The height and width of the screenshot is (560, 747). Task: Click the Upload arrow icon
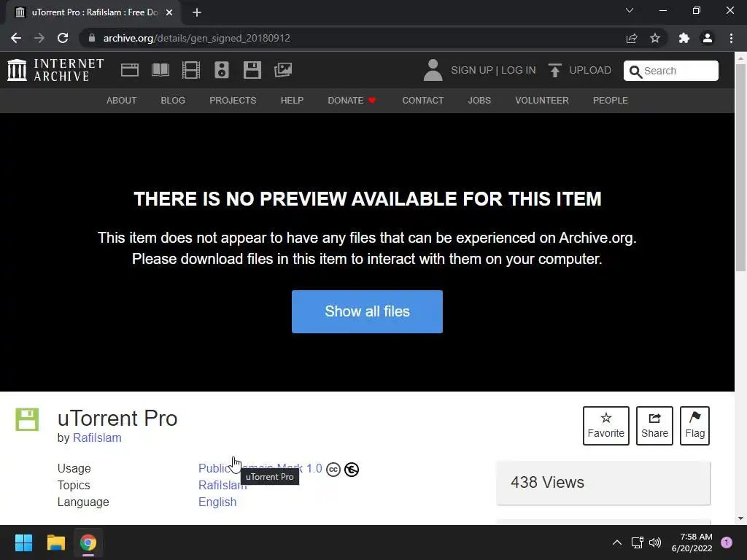coord(554,71)
